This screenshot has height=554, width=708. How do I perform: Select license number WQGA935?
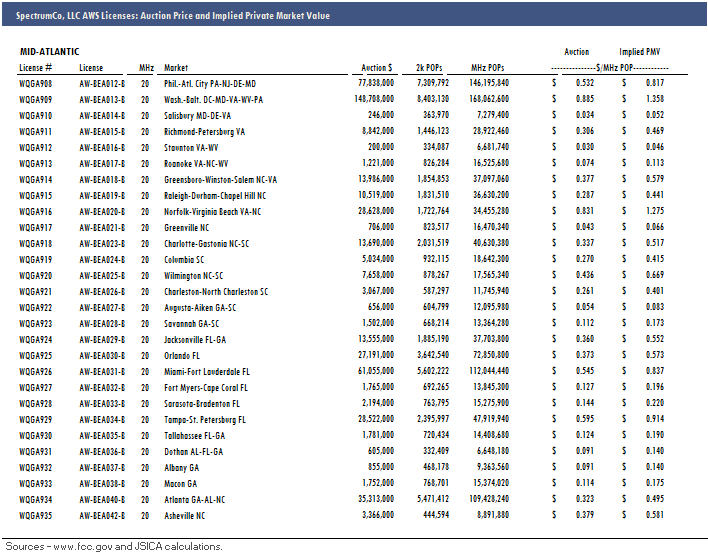click(36, 515)
